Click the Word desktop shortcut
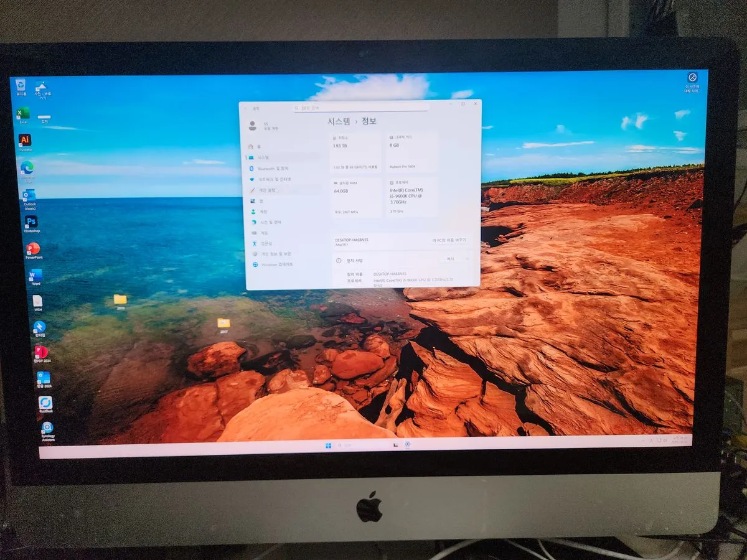This screenshot has height=560, width=747. coord(35,275)
